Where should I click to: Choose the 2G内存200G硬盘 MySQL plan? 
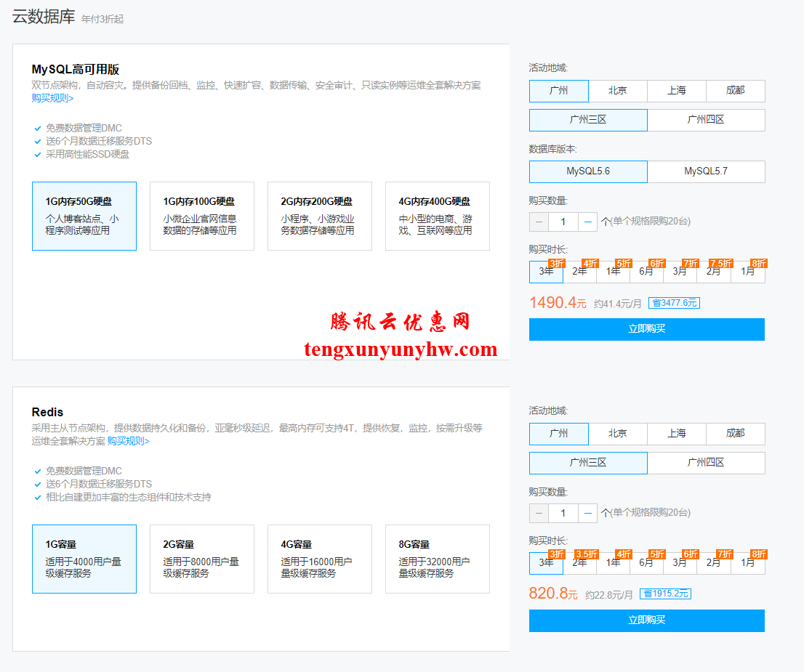coord(319,216)
